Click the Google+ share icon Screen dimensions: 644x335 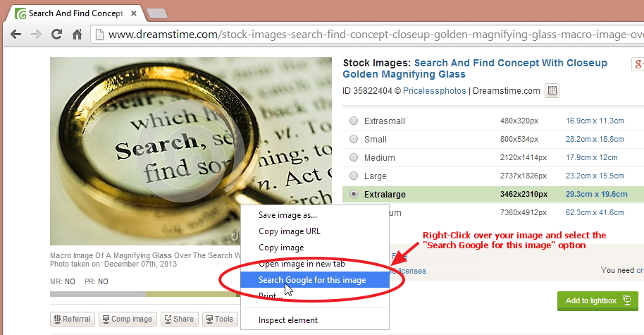(x=638, y=63)
